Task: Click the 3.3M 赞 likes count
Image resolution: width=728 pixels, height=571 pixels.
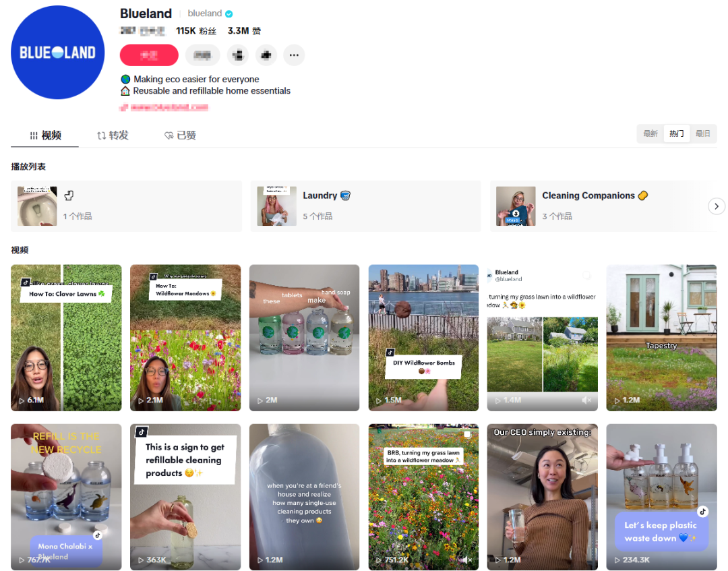Action: [244, 30]
